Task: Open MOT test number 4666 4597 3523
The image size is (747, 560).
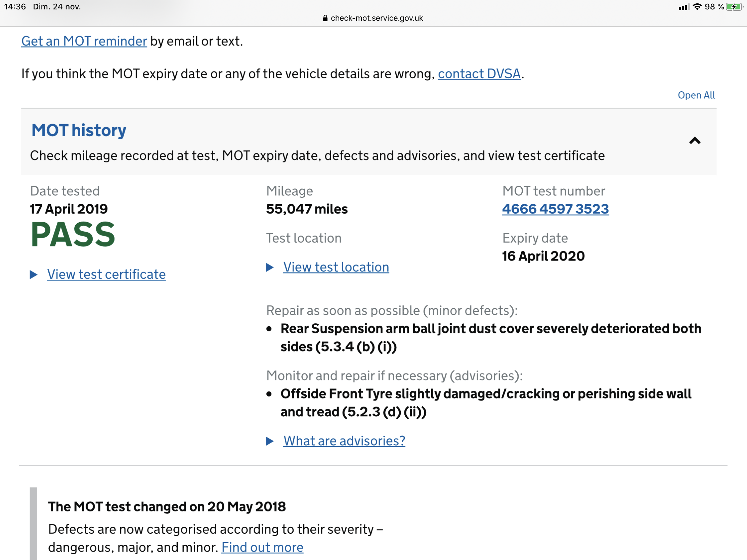Action: click(555, 209)
